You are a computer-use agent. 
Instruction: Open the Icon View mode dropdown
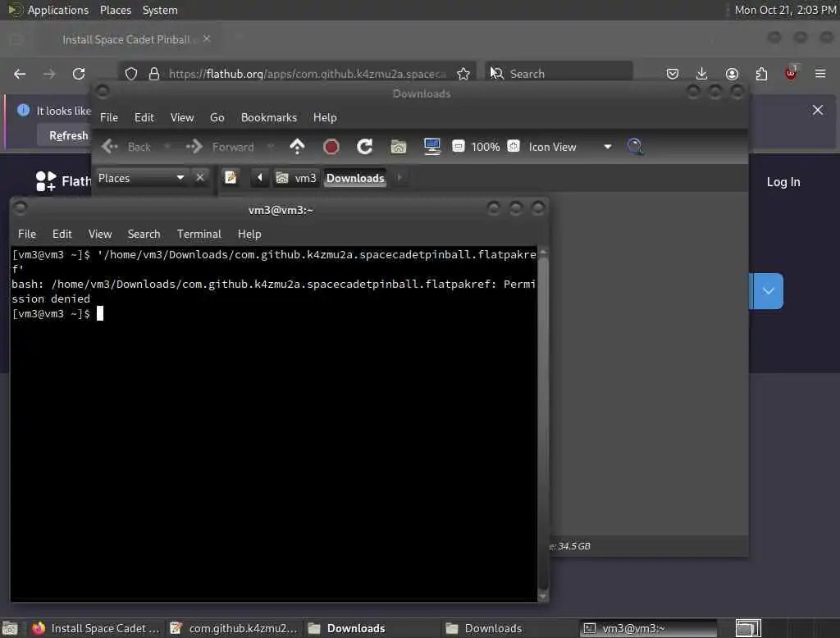[x=569, y=147]
